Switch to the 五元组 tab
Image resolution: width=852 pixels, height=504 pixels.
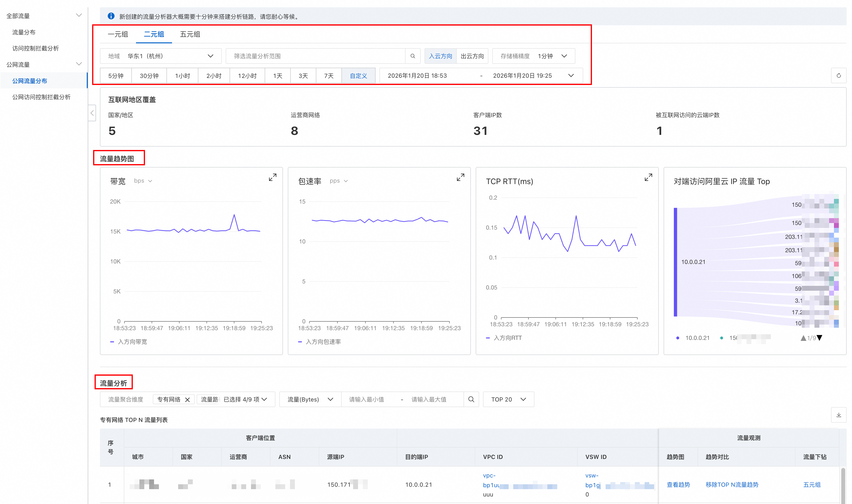coord(190,34)
